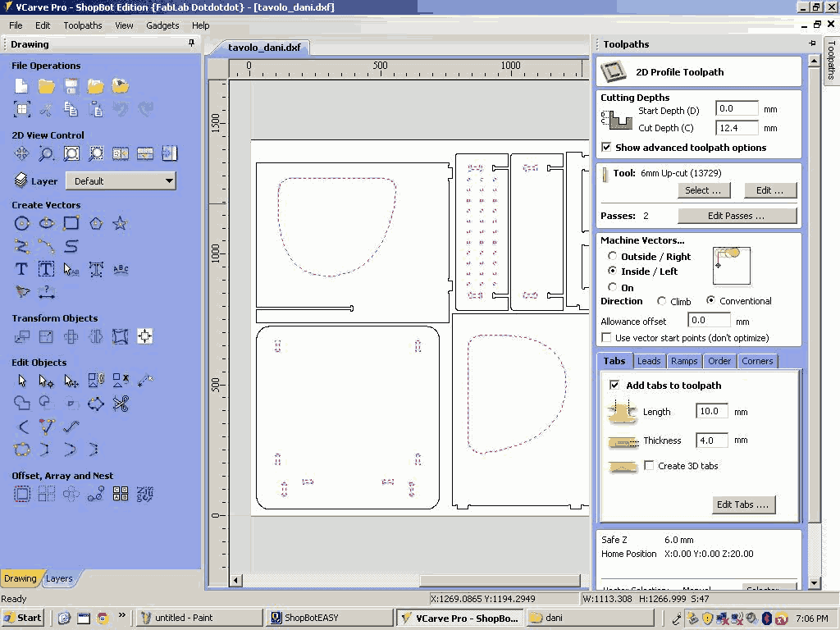Open the Nest Parts tool
This screenshot has height=630, width=840.
click(x=145, y=494)
